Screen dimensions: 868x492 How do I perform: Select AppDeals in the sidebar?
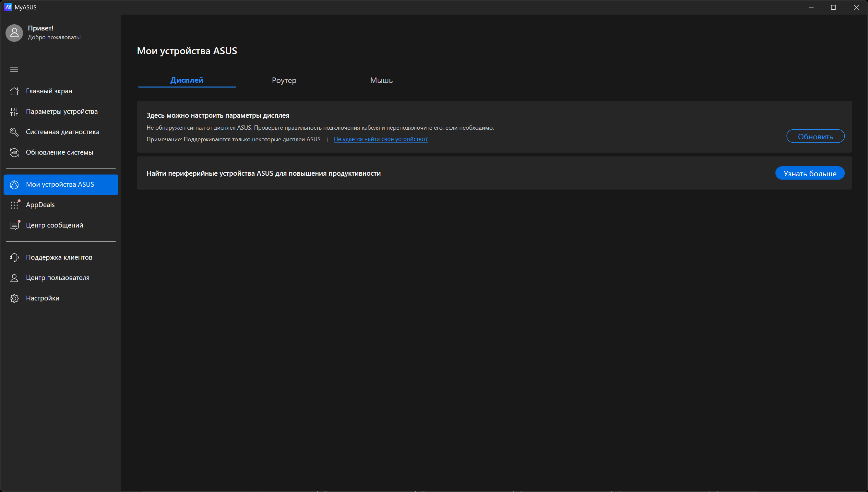(61, 205)
